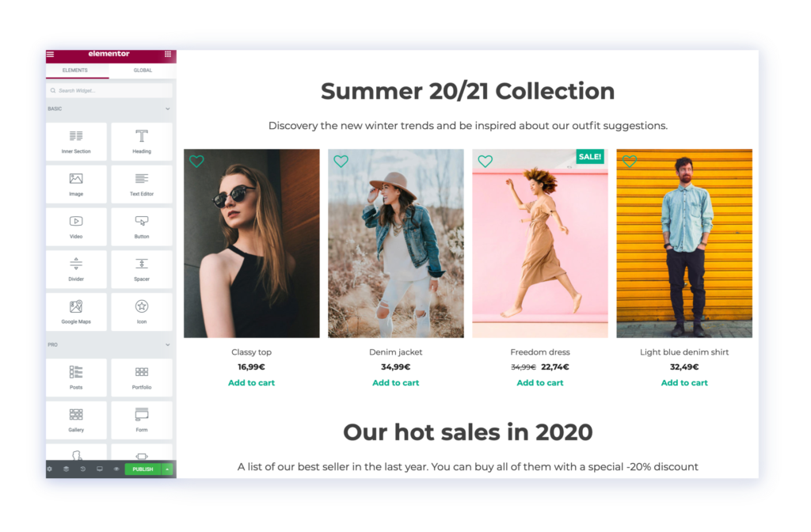This screenshot has width=811, height=532.
Task: Select the Divider widget
Action: tap(76, 269)
